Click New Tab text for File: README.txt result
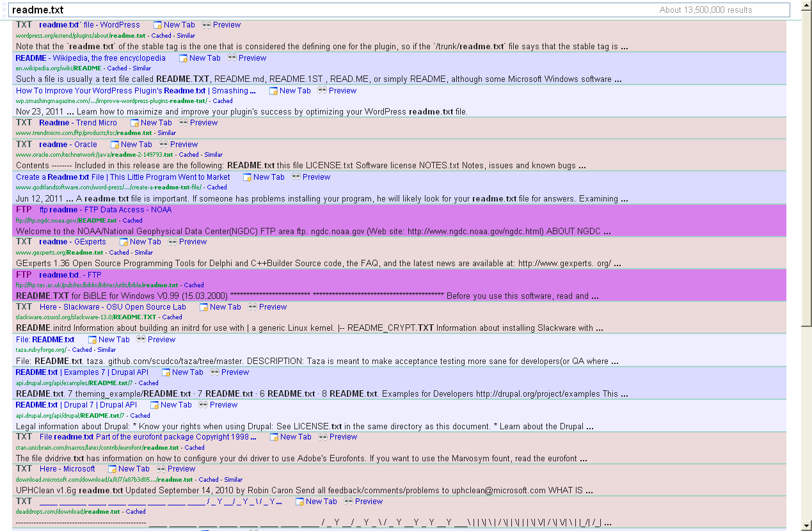The image size is (812, 531). click(x=114, y=340)
